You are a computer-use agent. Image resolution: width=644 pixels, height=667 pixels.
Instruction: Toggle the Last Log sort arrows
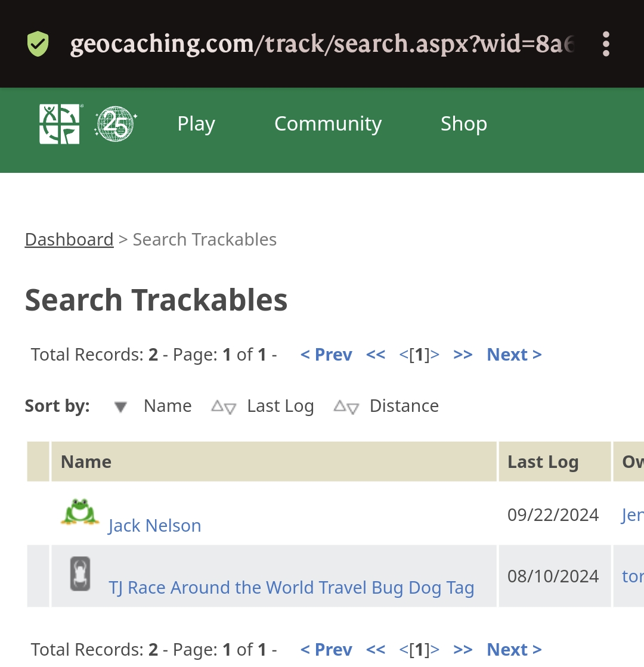(224, 407)
